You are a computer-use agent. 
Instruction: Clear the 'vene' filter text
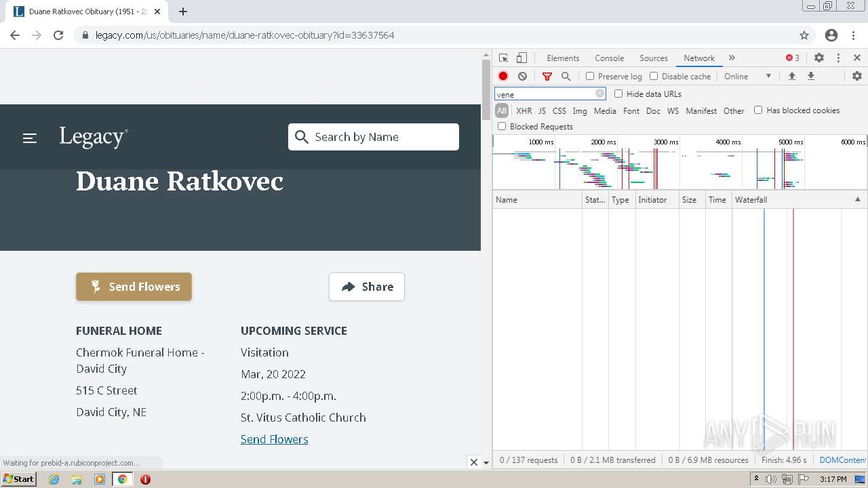coord(599,94)
